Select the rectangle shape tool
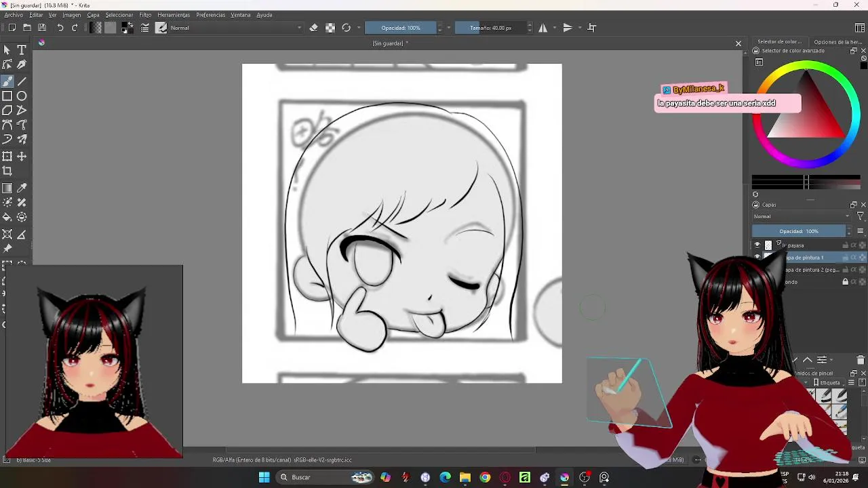The width and height of the screenshot is (868, 488). click(7, 96)
